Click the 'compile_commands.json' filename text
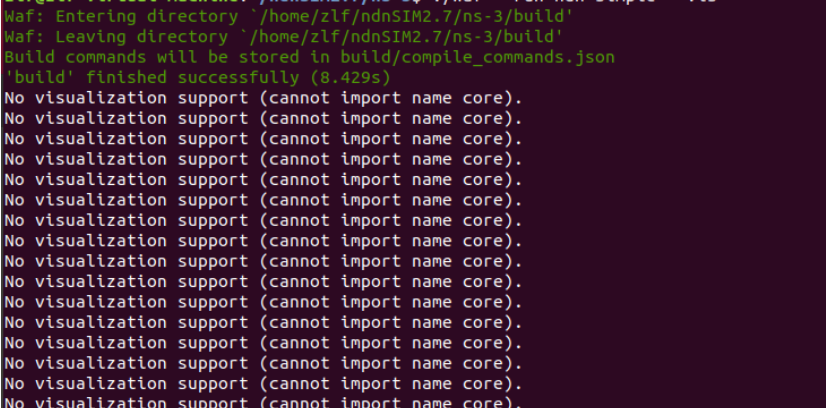This screenshot has height=408, width=826. [508, 57]
